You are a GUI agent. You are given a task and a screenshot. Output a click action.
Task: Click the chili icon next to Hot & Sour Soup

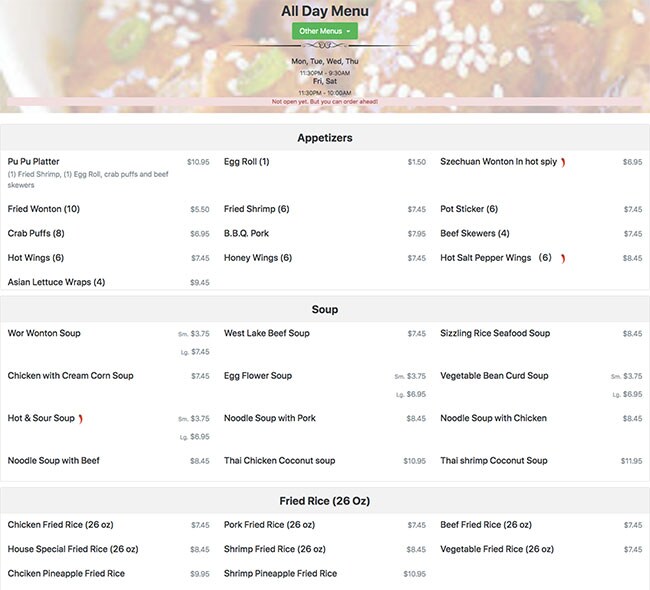(x=80, y=418)
